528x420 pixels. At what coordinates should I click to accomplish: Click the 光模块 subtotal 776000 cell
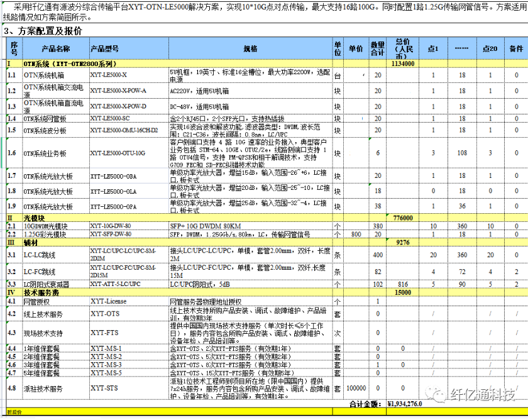point(403,218)
